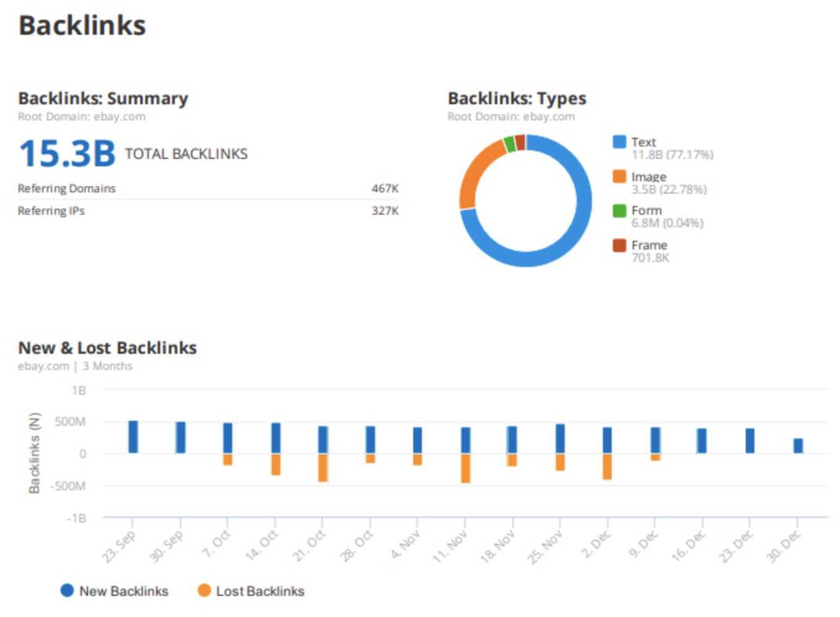This screenshot has width=840, height=617.
Task: Toggle the Lost Backlinks legend series
Action: point(251,591)
